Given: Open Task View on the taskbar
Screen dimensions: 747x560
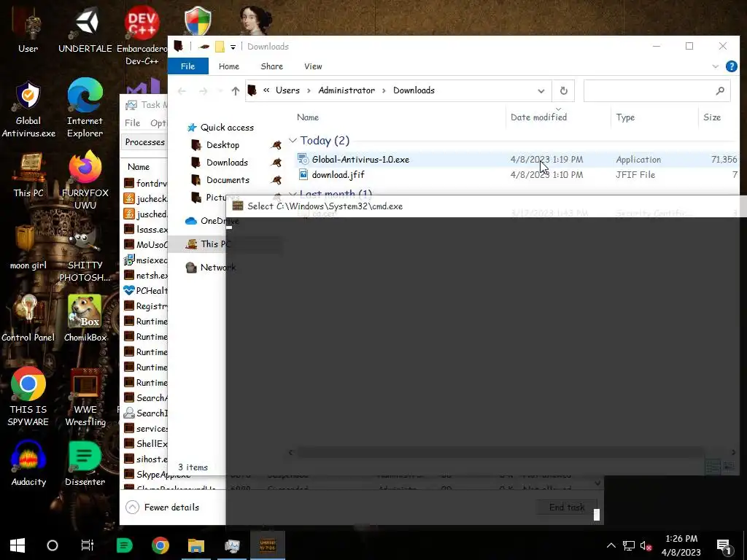Looking at the screenshot, I should (88, 545).
